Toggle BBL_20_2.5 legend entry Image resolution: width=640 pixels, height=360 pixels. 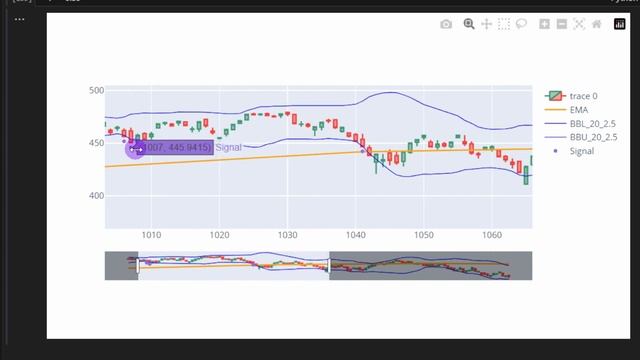click(580, 123)
